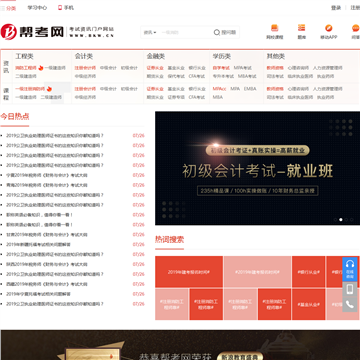Open online consultation headset icon
This screenshot has height=360, width=360.
point(350,264)
